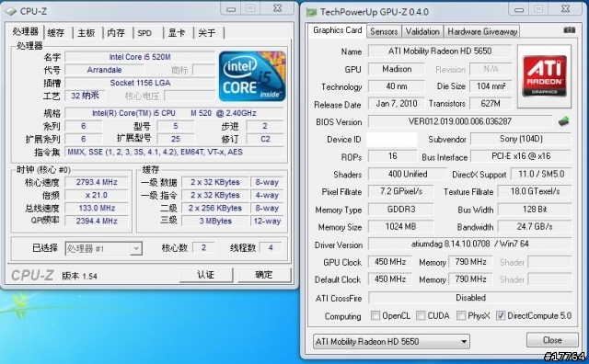The height and width of the screenshot is (364, 589).
Task: Open the Hardware Giveaway tab
Action: [482, 31]
